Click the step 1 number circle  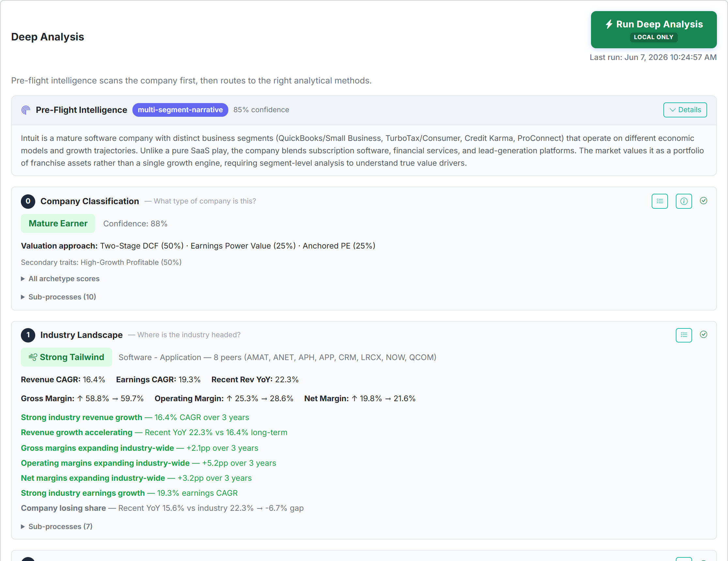point(28,335)
